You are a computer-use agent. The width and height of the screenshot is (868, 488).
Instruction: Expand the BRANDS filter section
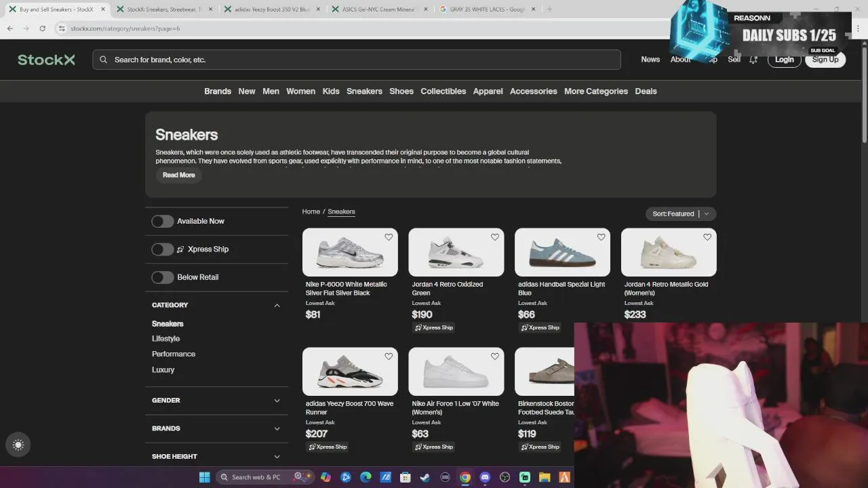click(277, 428)
